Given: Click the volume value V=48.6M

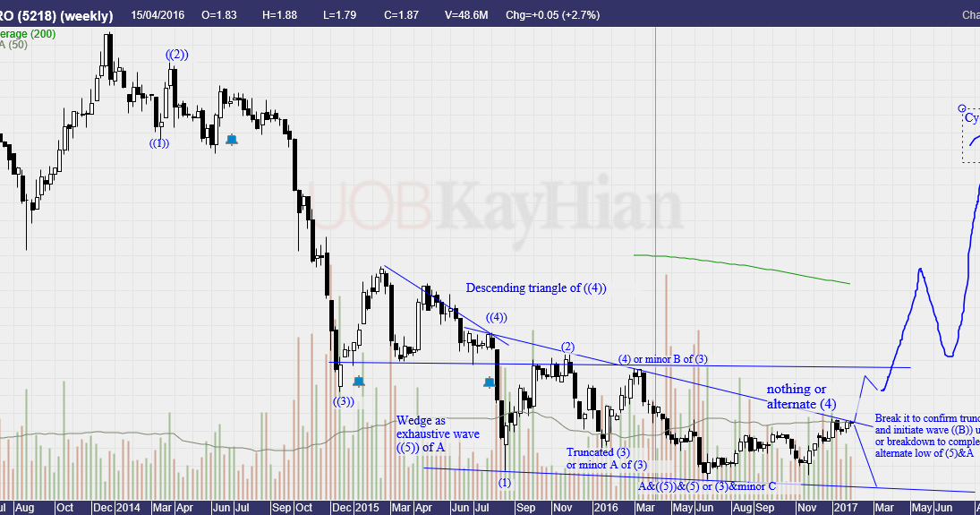Looking at the screenshot, I should [x=466, y=15].
